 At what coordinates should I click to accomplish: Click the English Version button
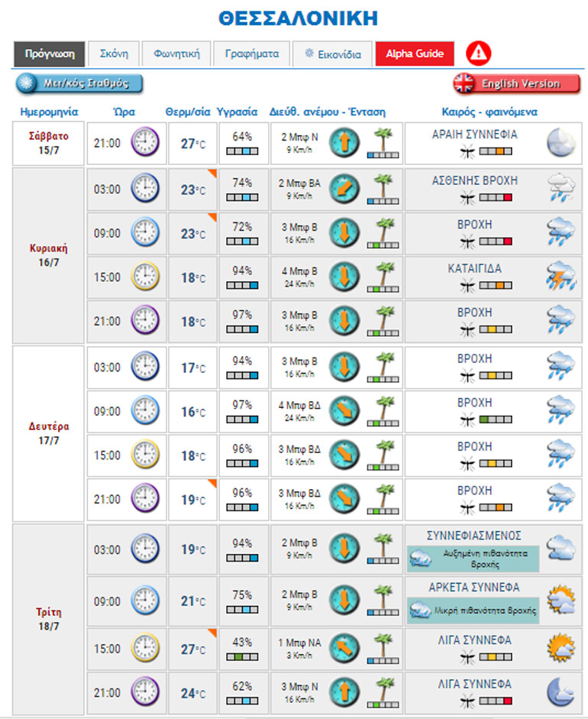click(516, 84)
